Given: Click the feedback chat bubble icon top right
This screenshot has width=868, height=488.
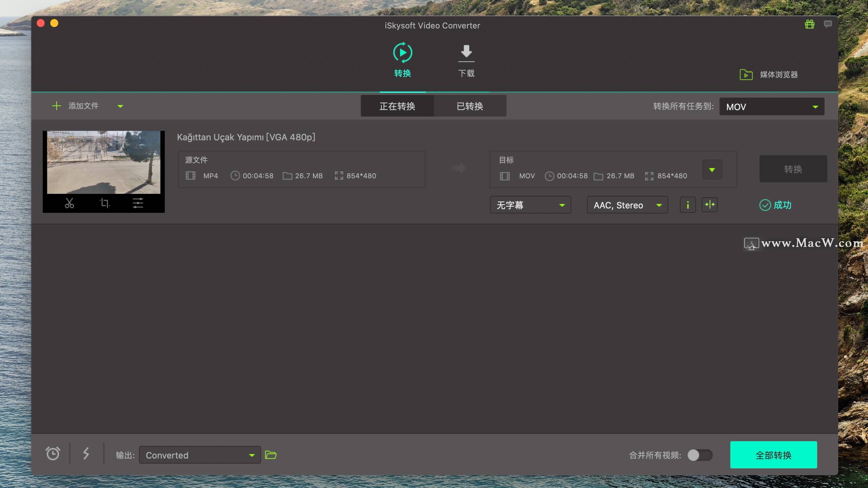Looking at the screenshot, I should point(827,24).
